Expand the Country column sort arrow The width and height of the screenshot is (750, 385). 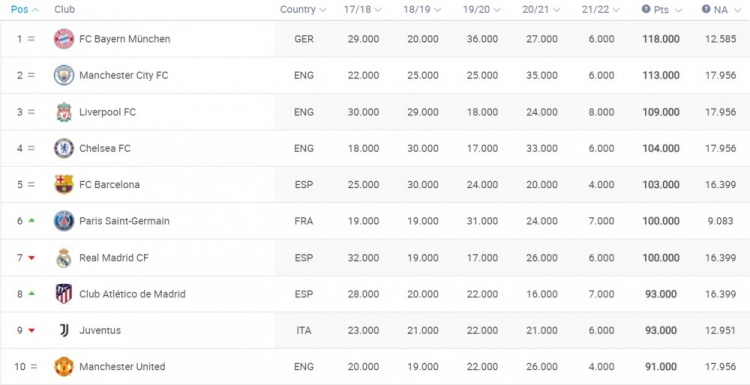coord(322,10)
